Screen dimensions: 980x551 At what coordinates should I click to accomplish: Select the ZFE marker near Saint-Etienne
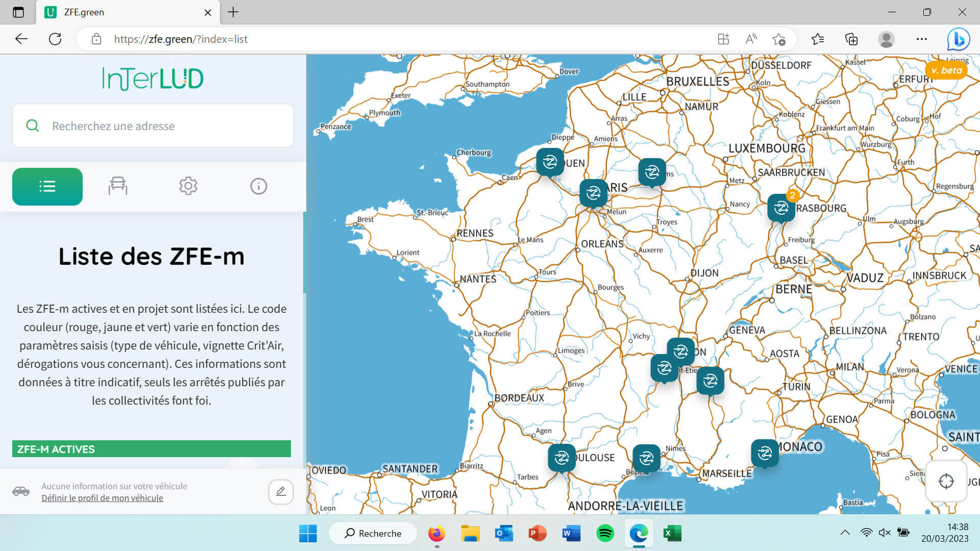665,368
